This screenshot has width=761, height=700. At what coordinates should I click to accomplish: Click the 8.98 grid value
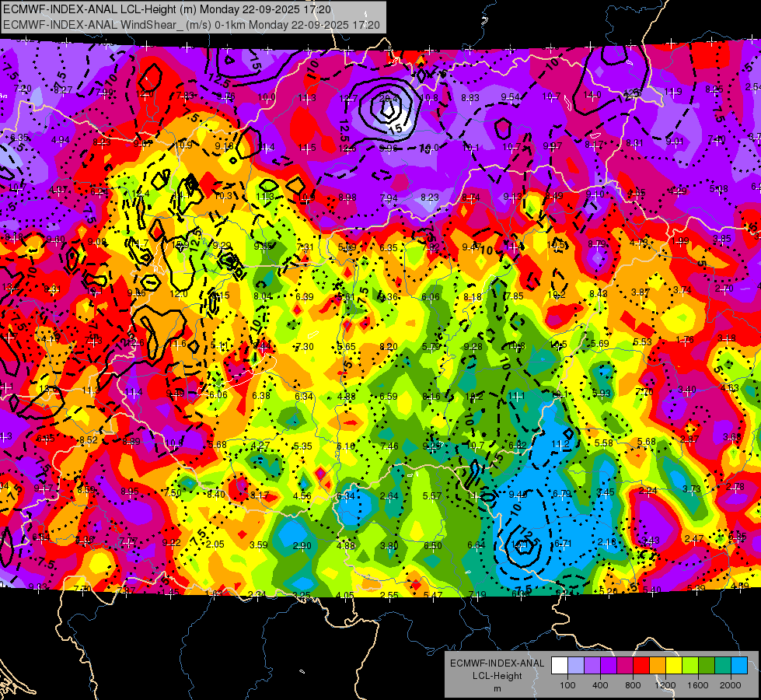[x=347, y=198]
